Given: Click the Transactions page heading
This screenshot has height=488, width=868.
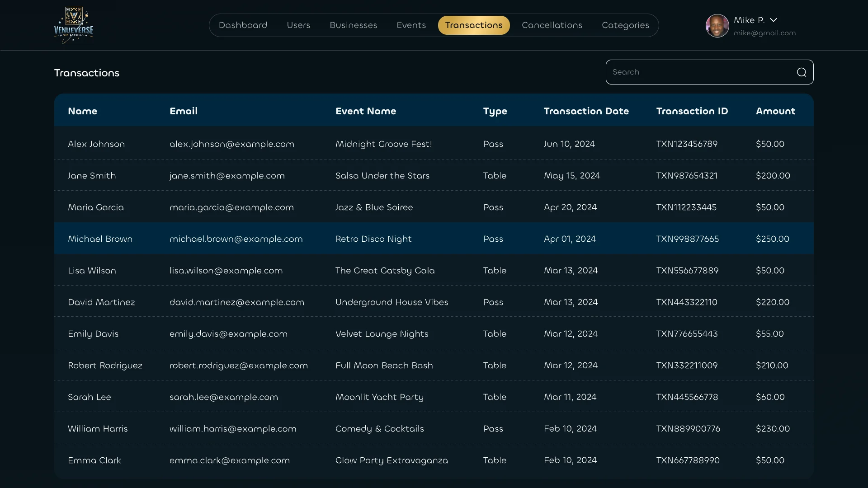Looking at the screenshot, I should click(87, 73).
